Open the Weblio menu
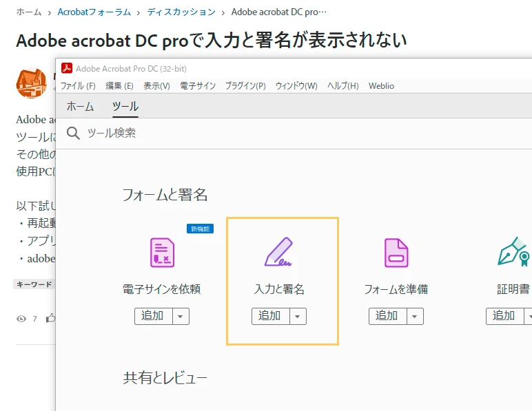Viewport: 532px width, 411px height. tap(381, 86)
